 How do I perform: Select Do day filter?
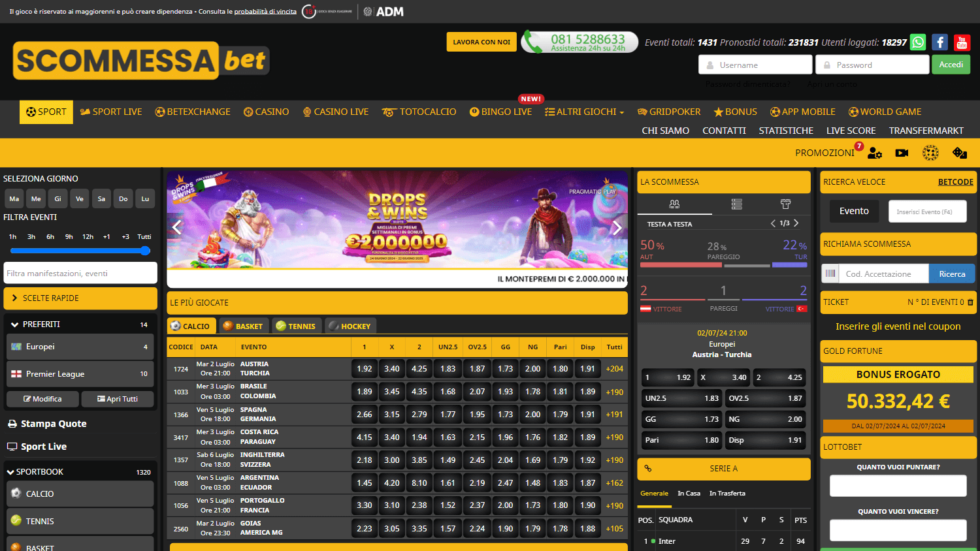tap(123, 198)
